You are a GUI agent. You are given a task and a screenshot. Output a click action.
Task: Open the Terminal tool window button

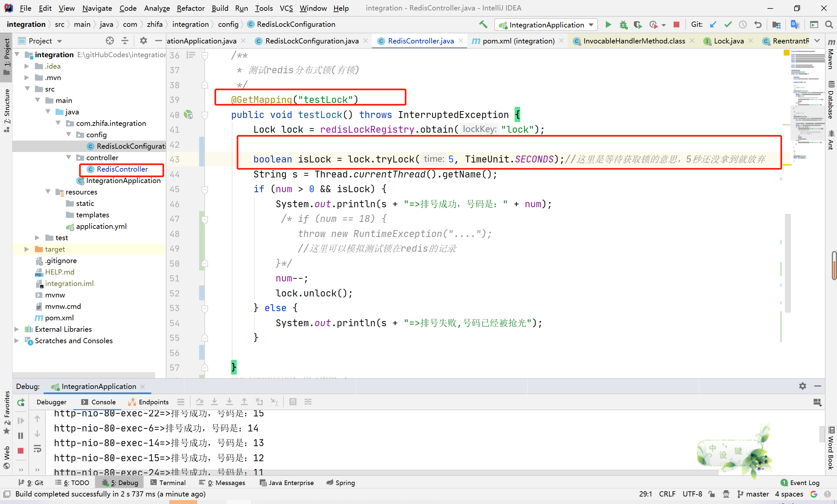(168, 482)
